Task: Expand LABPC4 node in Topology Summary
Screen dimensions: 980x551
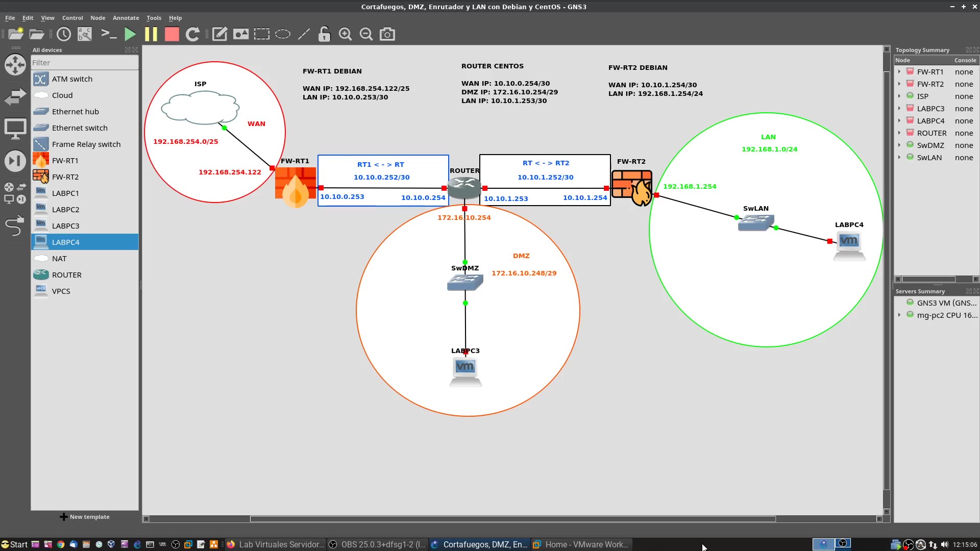Action: pyautogui.click(x=899, y=121)
